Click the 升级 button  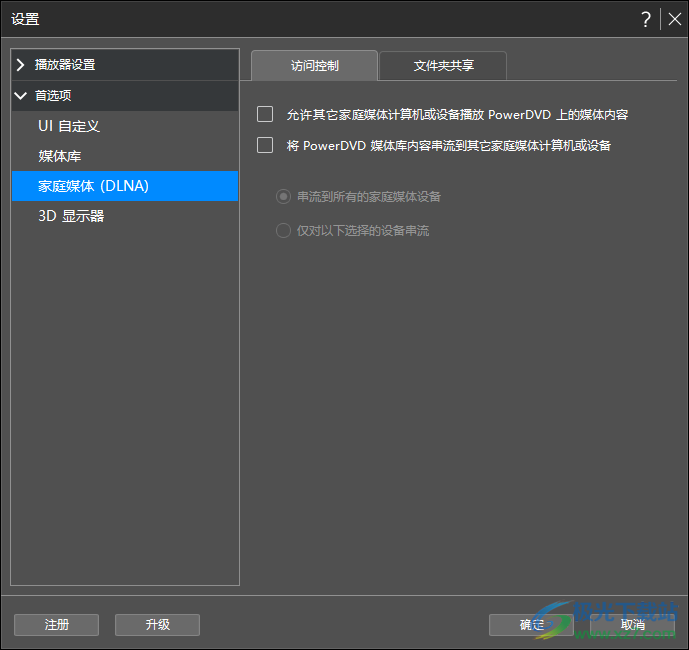coord(157,625)
